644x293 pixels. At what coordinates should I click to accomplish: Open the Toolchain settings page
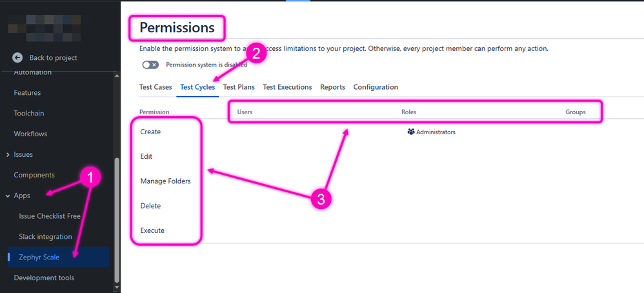[x=29, y=113]
